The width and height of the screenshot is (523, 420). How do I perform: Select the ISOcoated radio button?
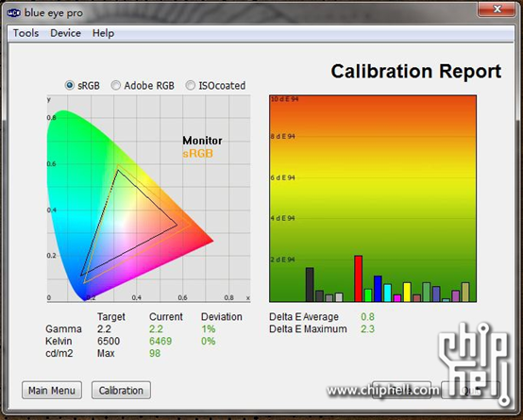(x=190, y=85)
